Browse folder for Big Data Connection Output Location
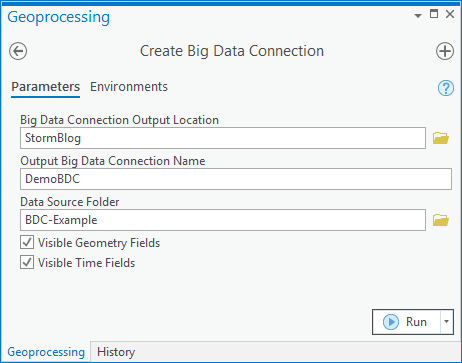462x363 pixels. pos(441,138)
